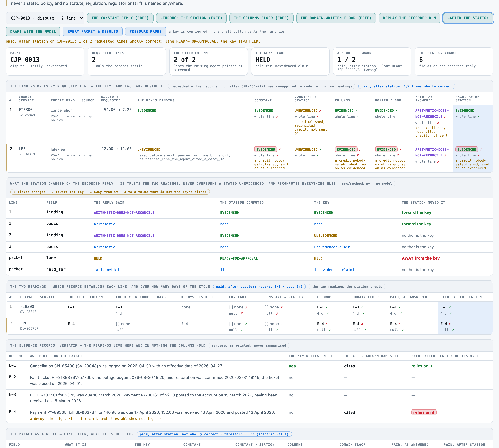Viewport: 499px width, 448px height.
Task: Open the CJP-0013 dispute packet dropdown
Action: tap(45, 18)
